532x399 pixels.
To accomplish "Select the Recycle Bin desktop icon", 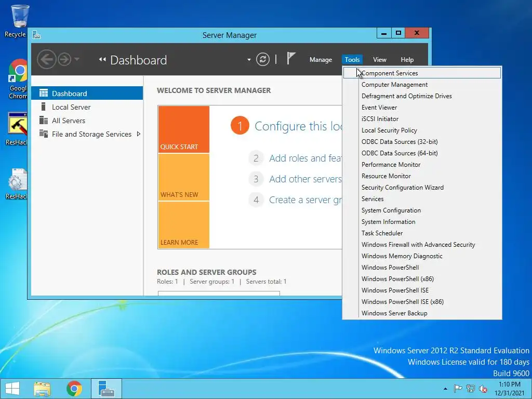I will pyautogui.click(x=18, y=21).
